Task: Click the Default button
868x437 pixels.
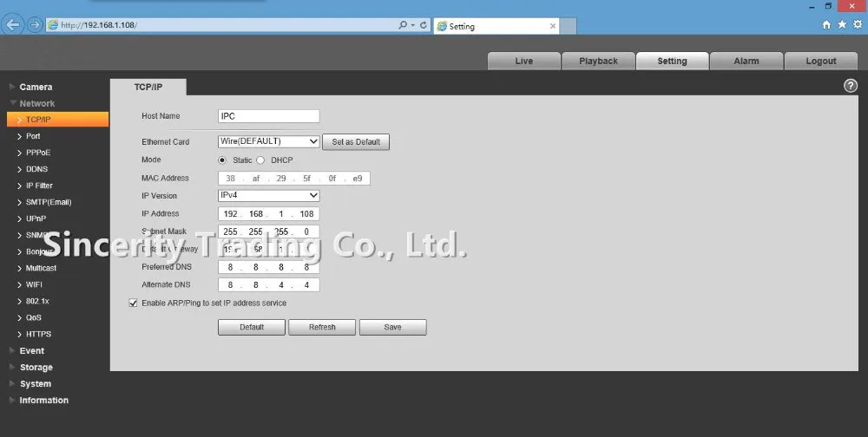Action: point(252,328)
